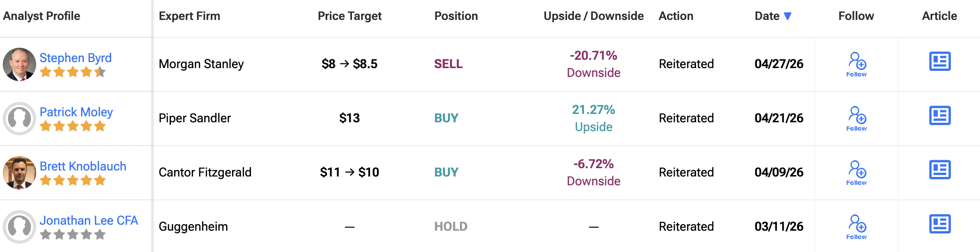Click the Price Target column header

[x=350, y=16]
